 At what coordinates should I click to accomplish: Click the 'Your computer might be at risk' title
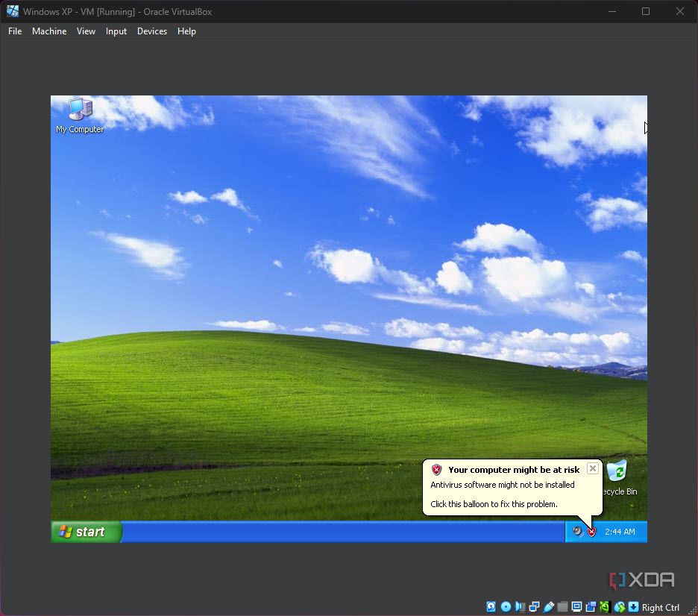514,470
